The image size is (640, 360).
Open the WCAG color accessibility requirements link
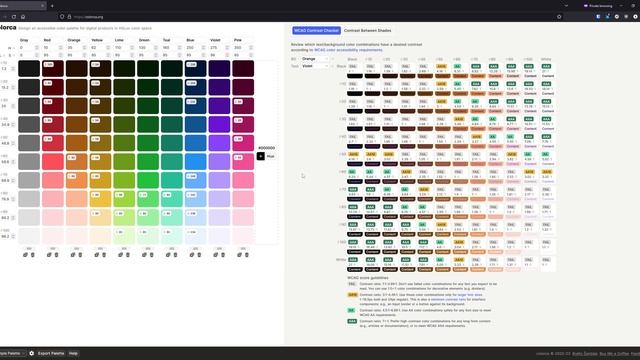[348, 50]
